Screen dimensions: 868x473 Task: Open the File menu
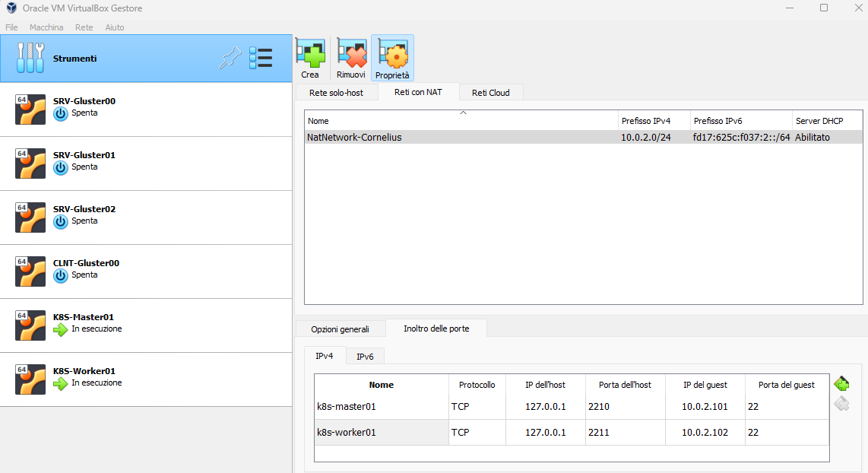tap(11, 27)
